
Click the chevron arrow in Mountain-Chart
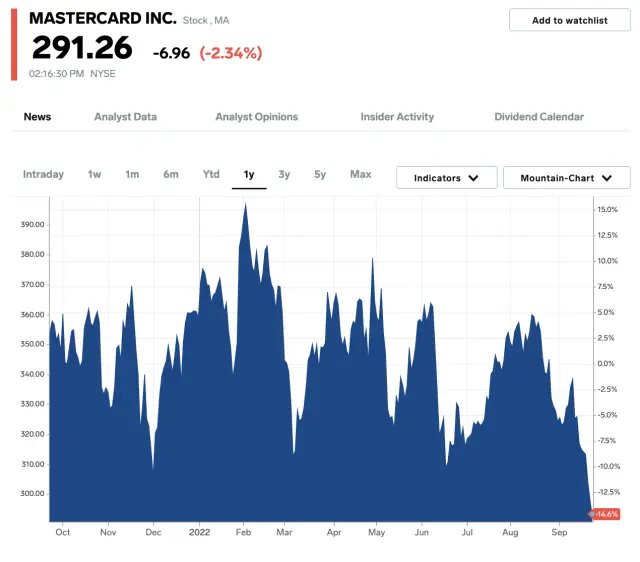point(608,178)
